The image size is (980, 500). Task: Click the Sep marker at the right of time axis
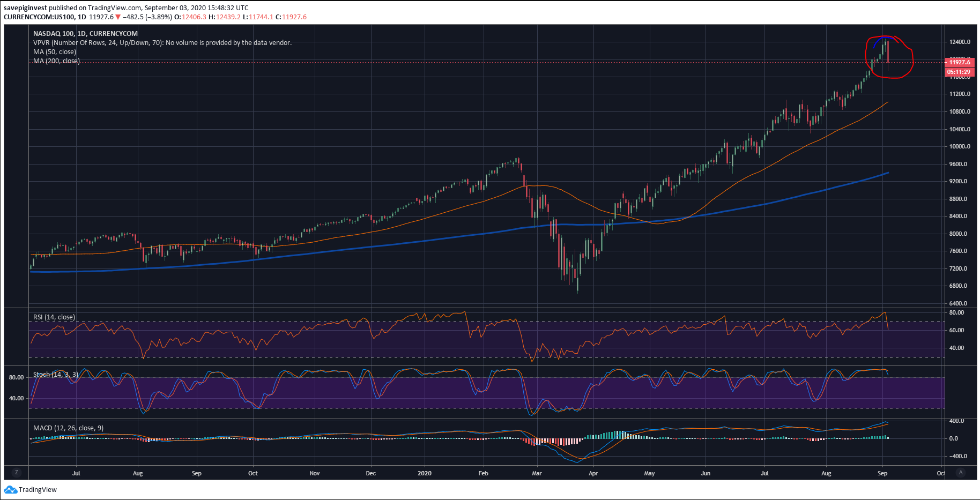(882, 473)
